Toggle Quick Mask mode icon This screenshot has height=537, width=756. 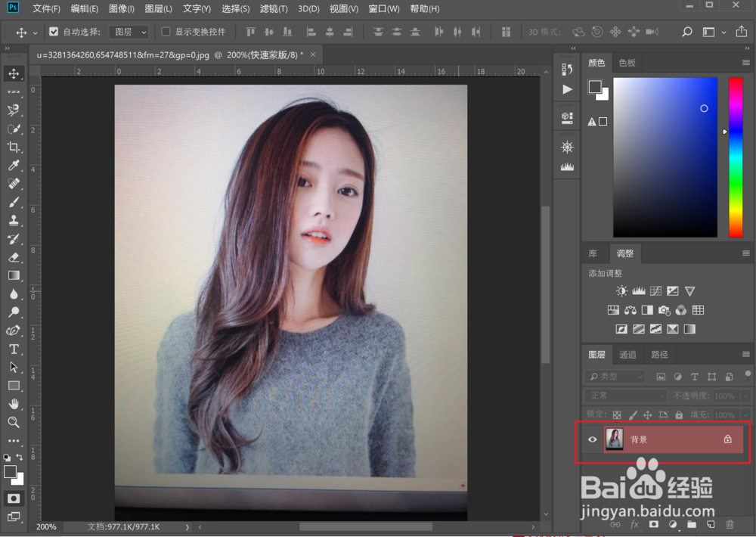click(14, 498)
